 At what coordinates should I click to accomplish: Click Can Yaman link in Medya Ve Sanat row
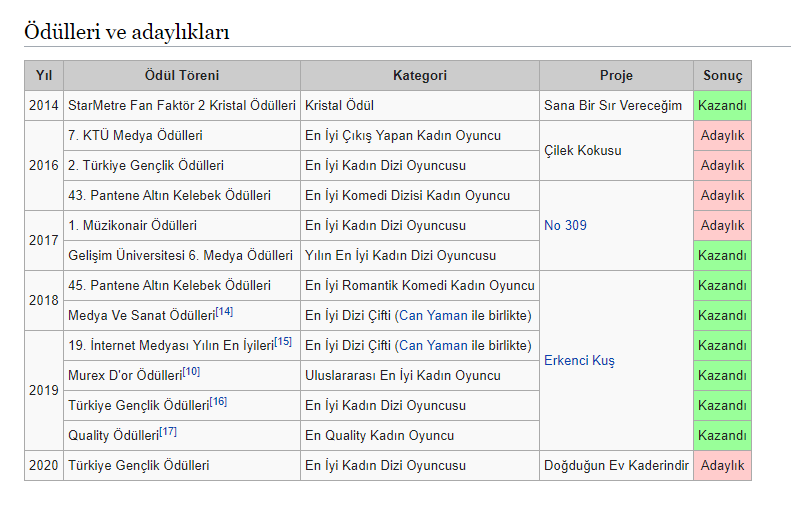(433, 315)
